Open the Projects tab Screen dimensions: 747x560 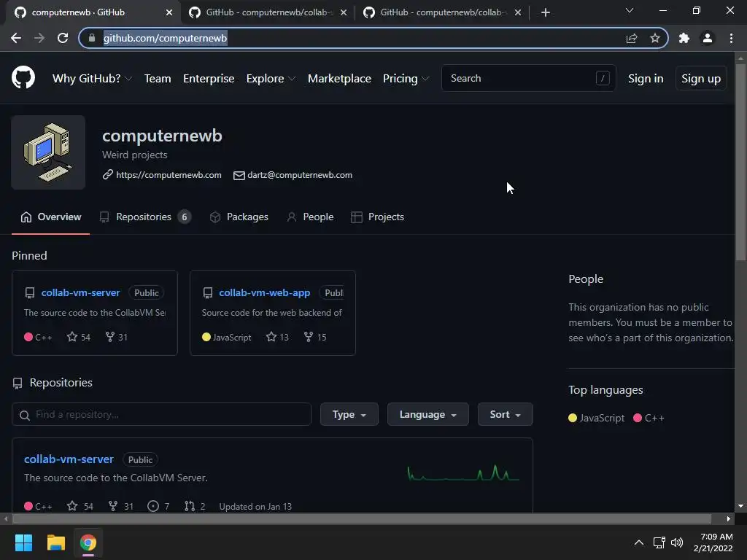point(377,217)
